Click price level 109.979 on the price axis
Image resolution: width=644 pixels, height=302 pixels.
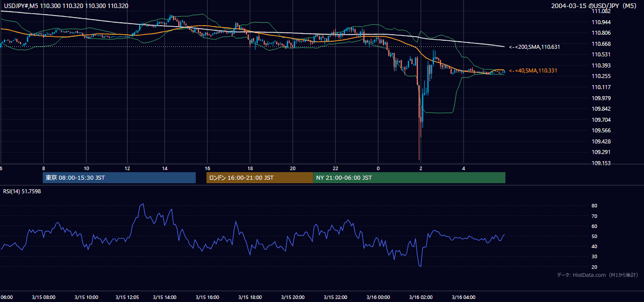pyautogui.click(x=602, y=98)
